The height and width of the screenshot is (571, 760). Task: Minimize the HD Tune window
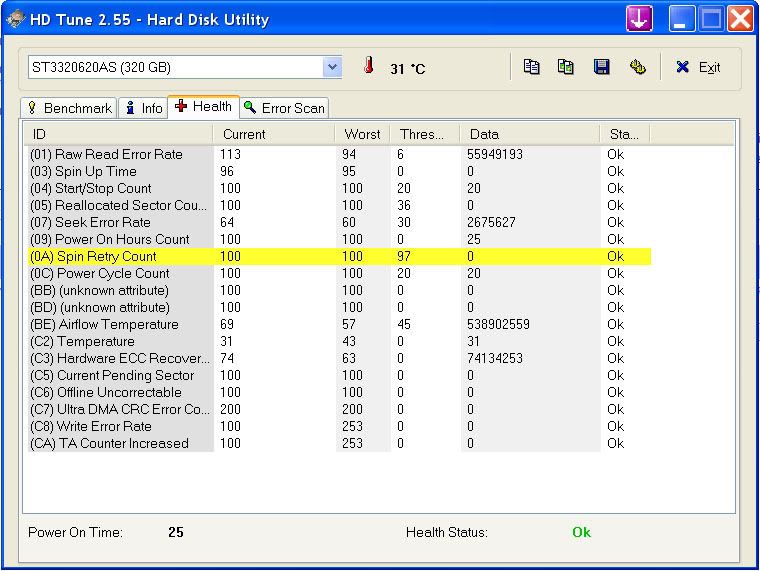[681, 18]
